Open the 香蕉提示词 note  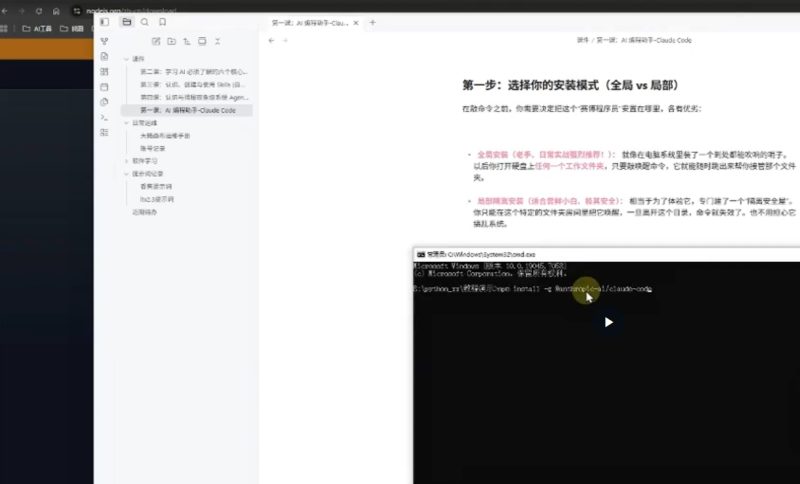click(x=156, y=187)
